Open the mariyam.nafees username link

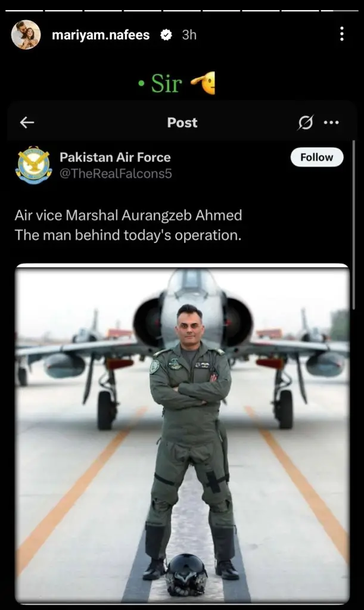click(x=101, y=35)
